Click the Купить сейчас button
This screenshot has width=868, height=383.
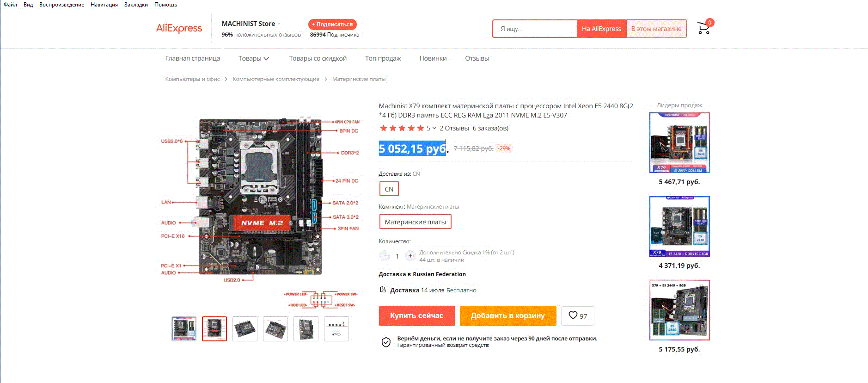[x=417, y=316]
